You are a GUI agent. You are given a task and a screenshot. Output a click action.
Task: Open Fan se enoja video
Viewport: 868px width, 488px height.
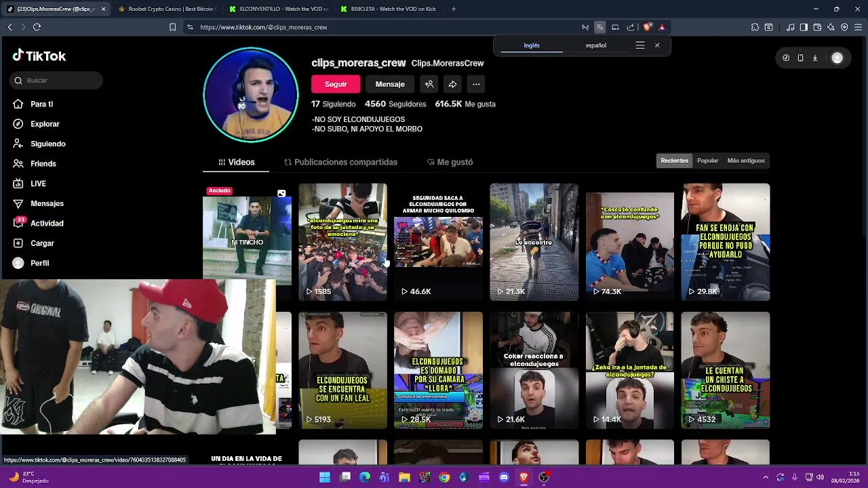pos(725,242)
